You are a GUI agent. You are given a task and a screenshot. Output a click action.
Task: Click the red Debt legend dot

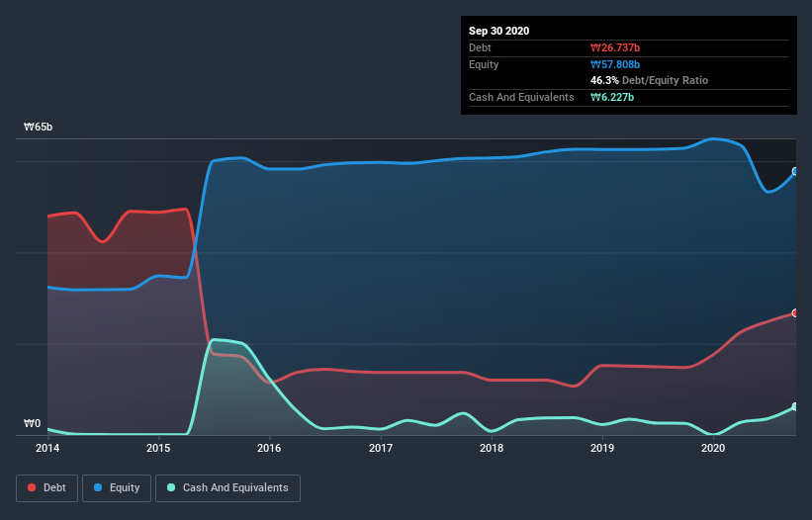click(x=32, y=487)
